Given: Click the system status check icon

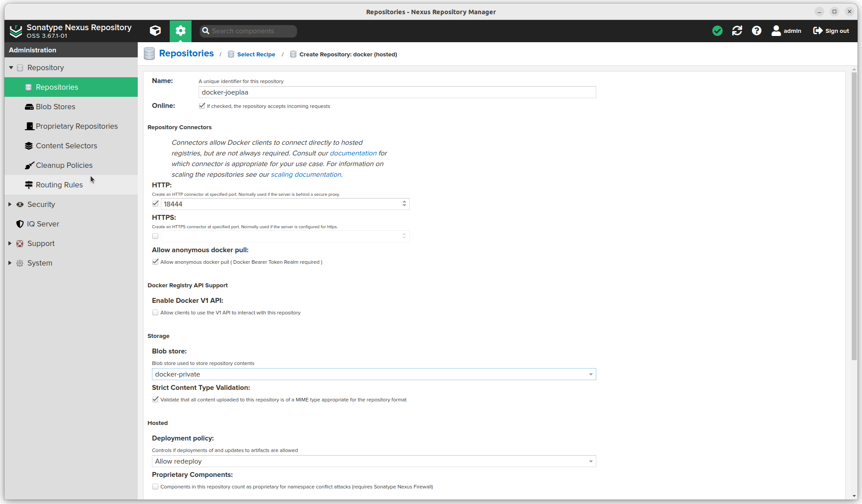Looking at the screenshot, I should point(717,31).
